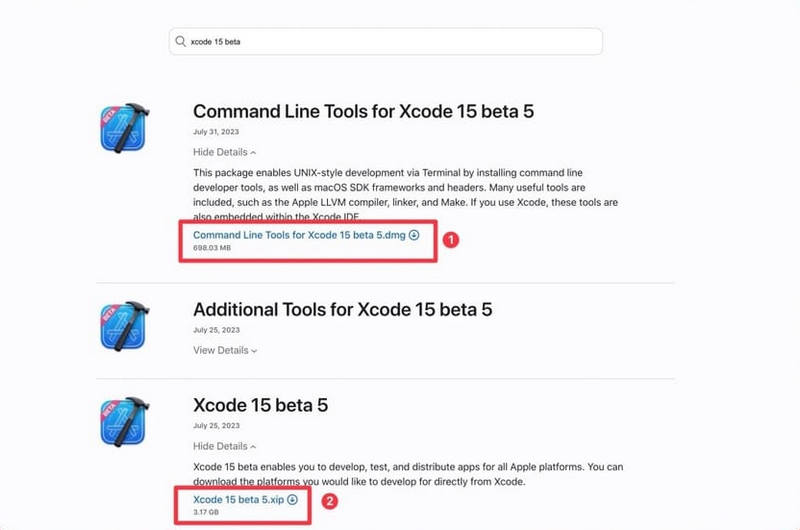Click download arrow icon beside Xcode 15 beta 5.xip
This screenshot has width=800, height=530.
(x=292, y=499)
